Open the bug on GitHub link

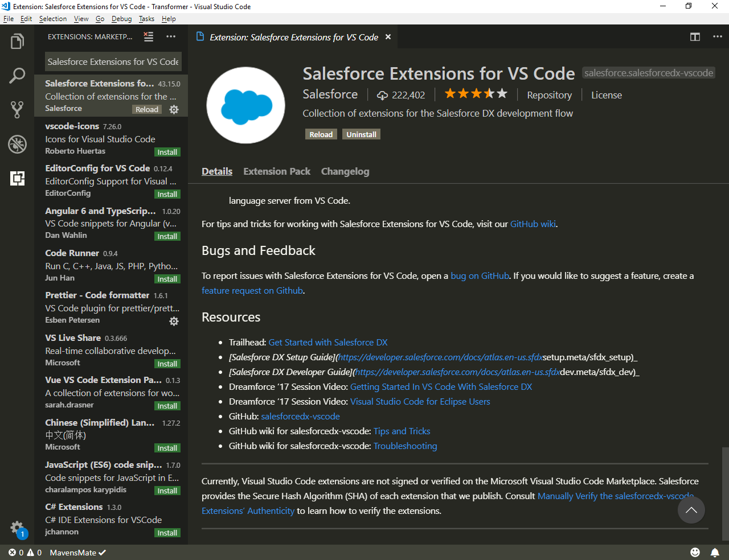pyautogui.click(x=480, y=276)
